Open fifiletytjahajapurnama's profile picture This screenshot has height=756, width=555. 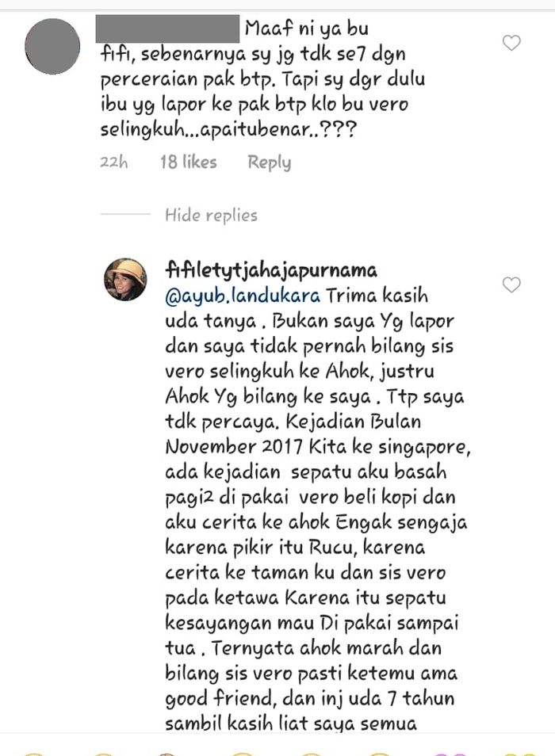click(125, 279)
